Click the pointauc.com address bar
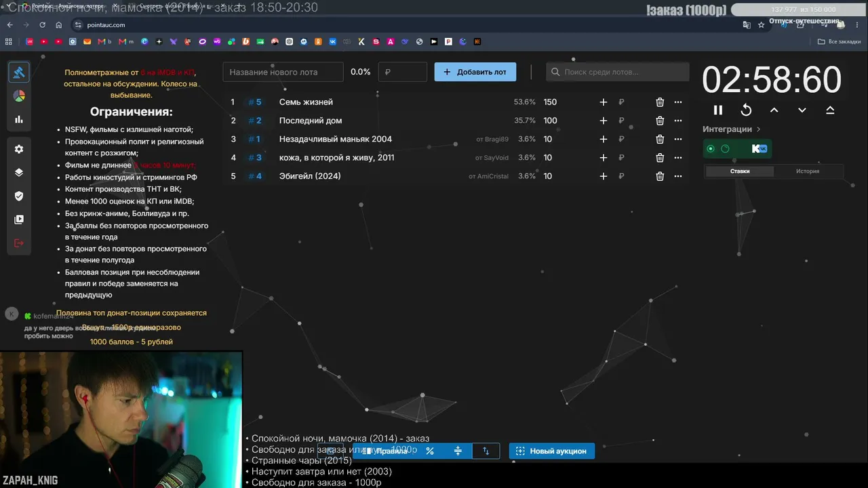The height and width of the screenshot is (488, 868). (407, 24)
